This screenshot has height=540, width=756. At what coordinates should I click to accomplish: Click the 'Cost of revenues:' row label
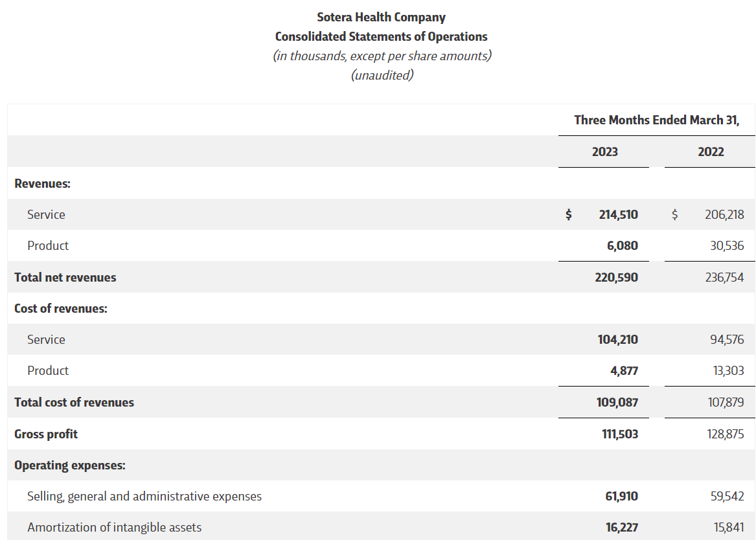tap(61, 308)
